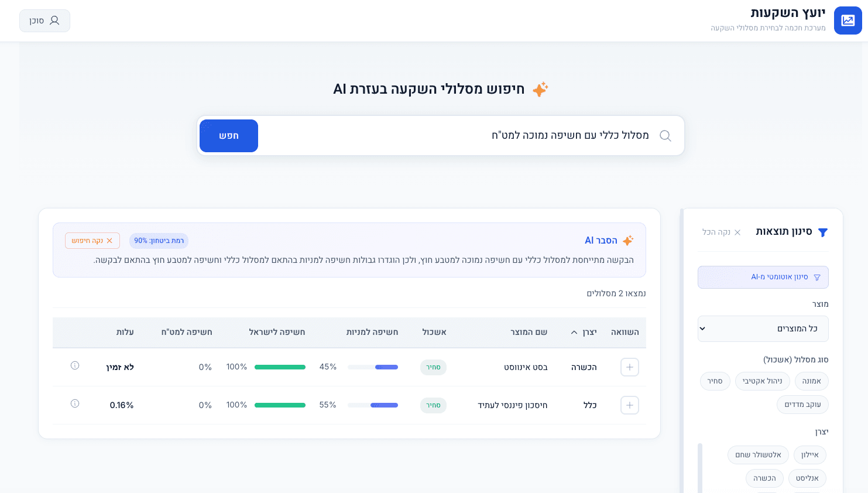This screenshot has width=868, height=493.
Task: Click the סינון אוטומטי מ-AI button
Action: pos(763,277)
